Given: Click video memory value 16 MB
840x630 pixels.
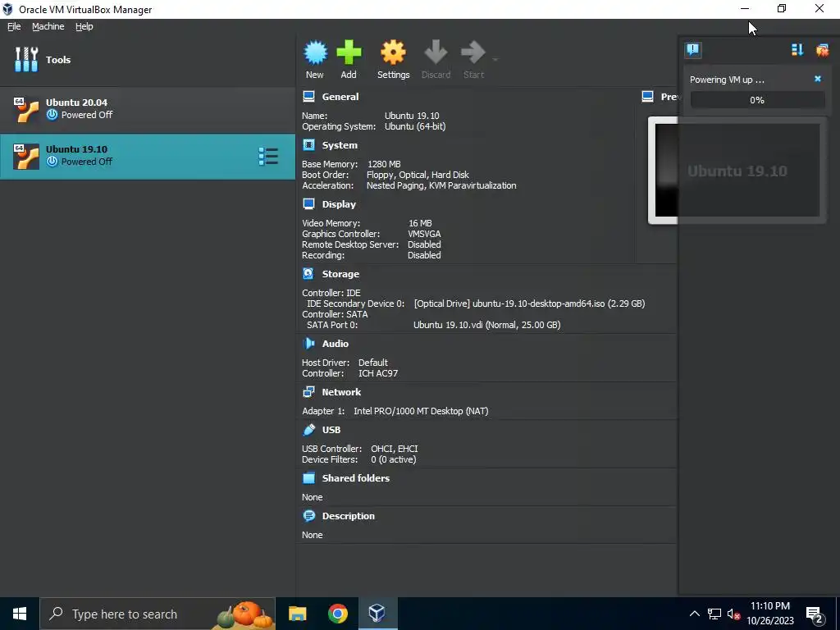Looking at the screenshot, I should [419, 223].
